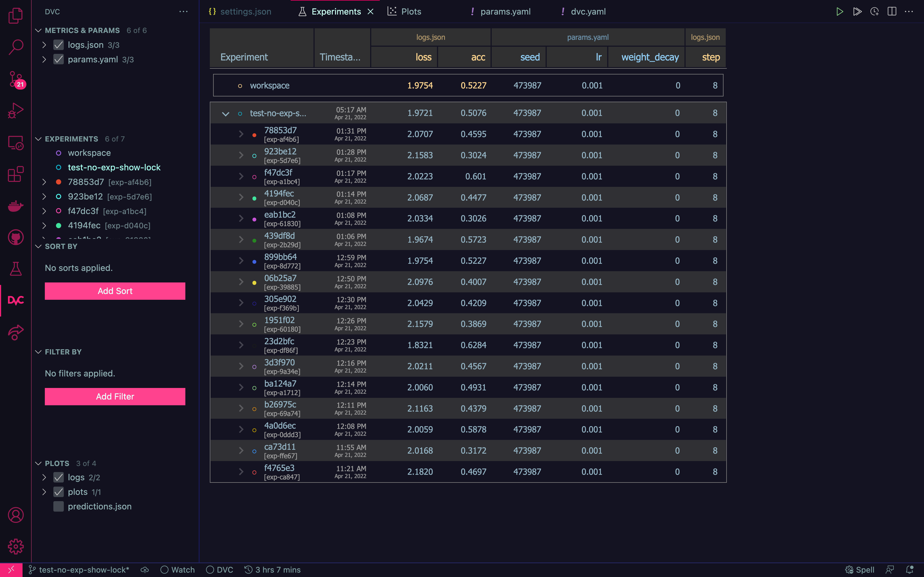This screenshot has width=924, height=577.
Task: Open the GitHub sidebar icon
Action: [x=16, y=237]
